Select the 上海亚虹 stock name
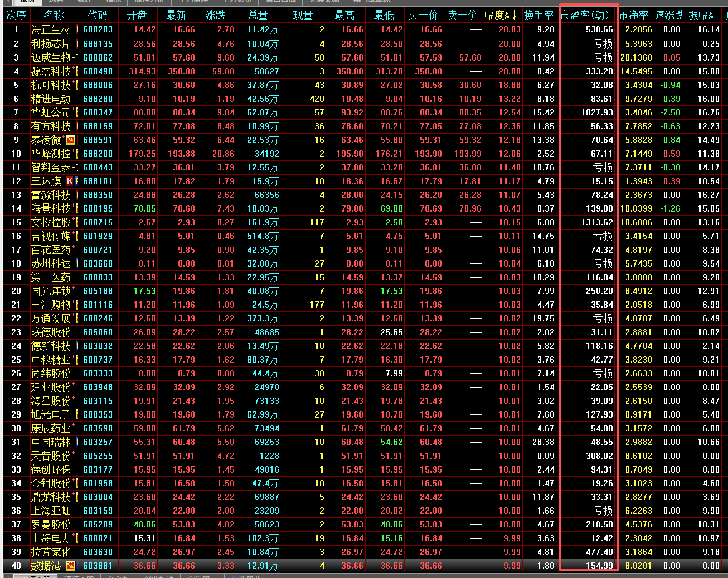Screen dimensions: 728x578 tap(51, 511)
